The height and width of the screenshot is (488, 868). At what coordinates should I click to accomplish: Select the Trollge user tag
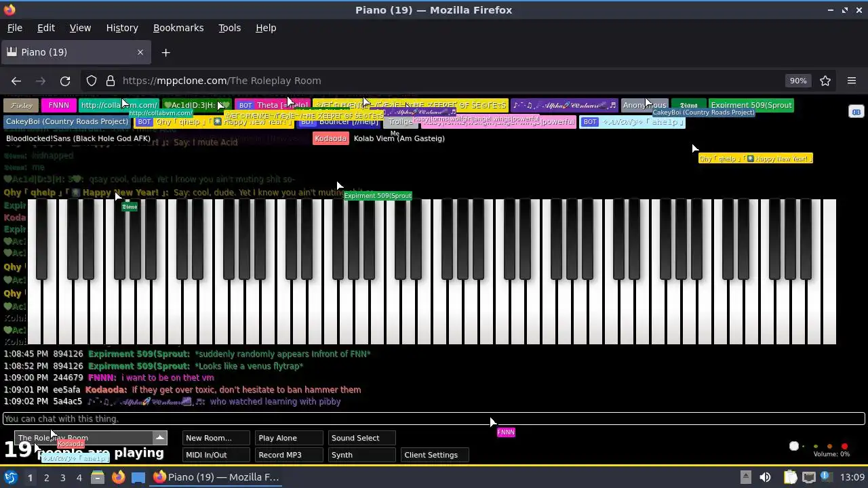tap(400, 122)
